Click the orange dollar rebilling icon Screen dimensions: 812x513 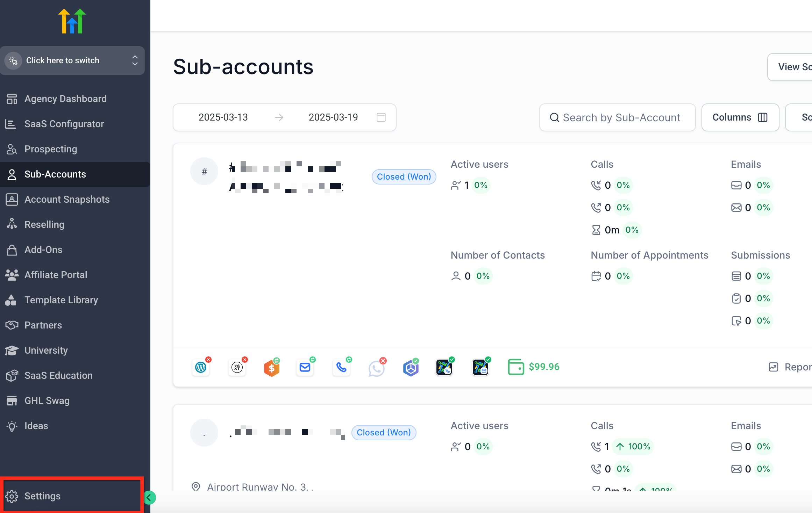(272, 368)
